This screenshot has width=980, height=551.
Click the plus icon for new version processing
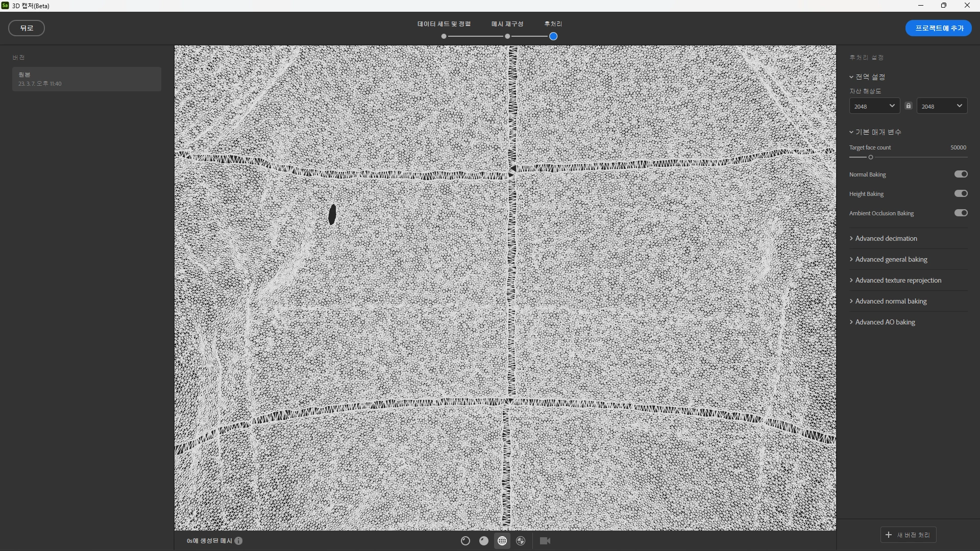click(889, 535)
